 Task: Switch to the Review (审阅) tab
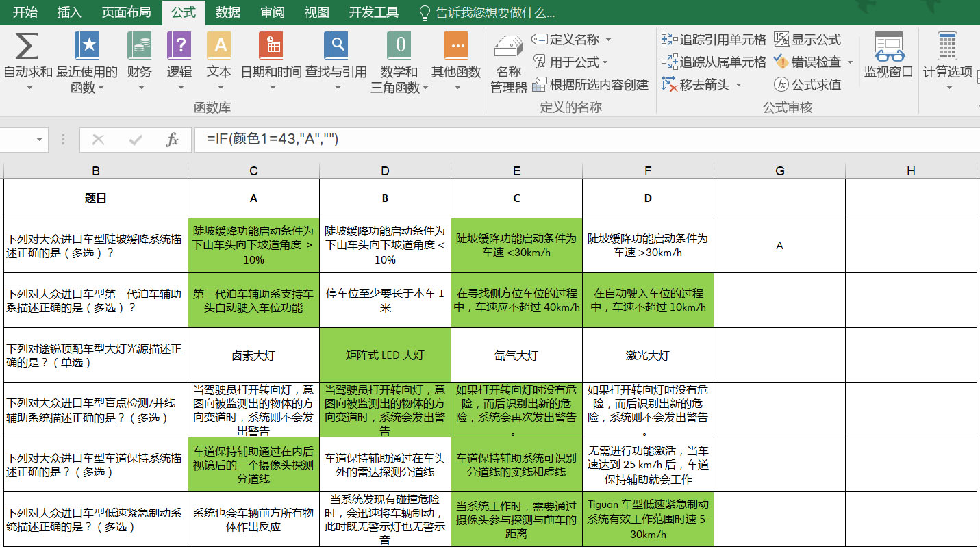(x=273, y=12)
